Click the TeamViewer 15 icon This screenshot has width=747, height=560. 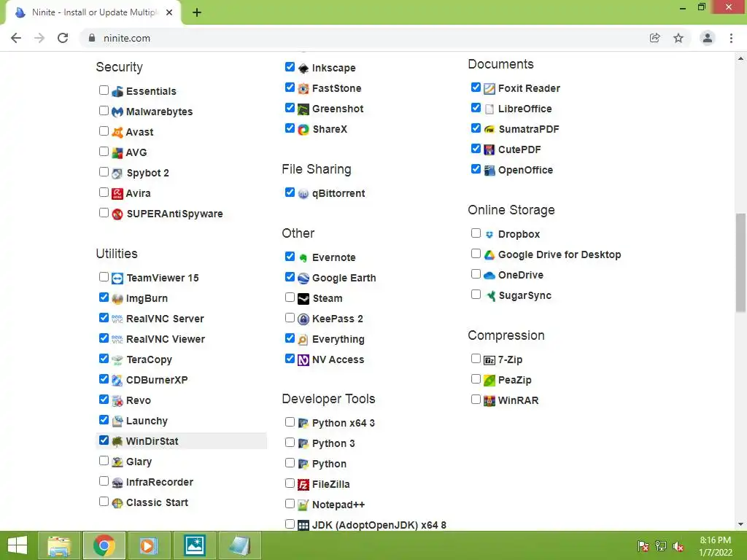click(x=117, y=278)
